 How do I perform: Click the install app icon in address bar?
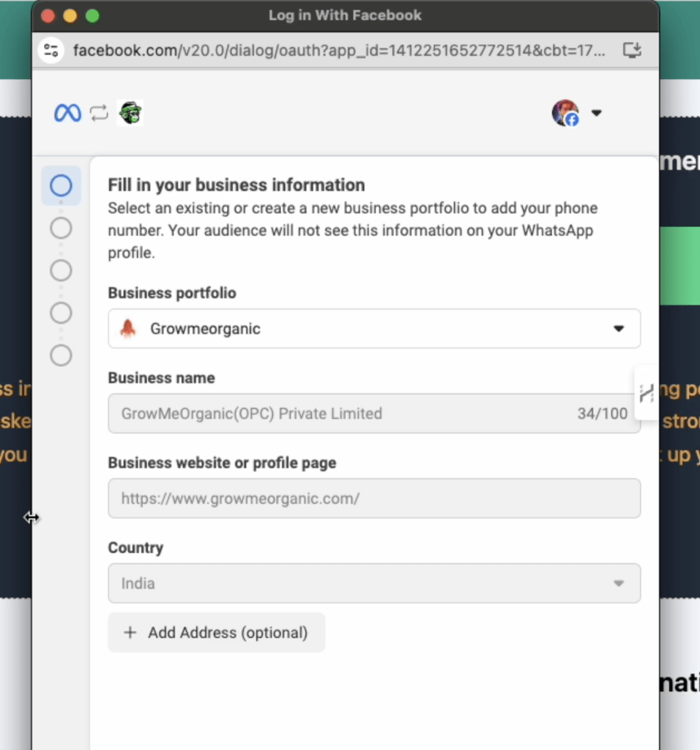click(x=632, y=51)
